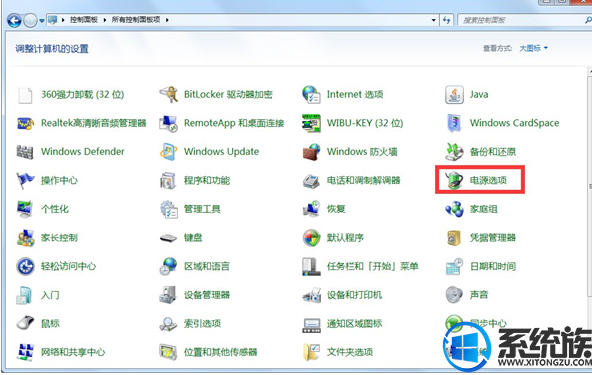Open the Internet 选项 globe icon

[311, 94]
